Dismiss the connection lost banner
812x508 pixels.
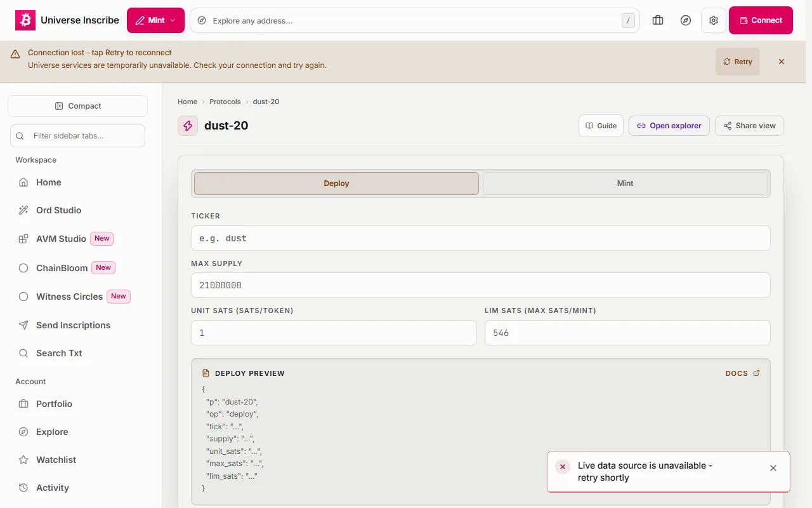click(782, 62)
